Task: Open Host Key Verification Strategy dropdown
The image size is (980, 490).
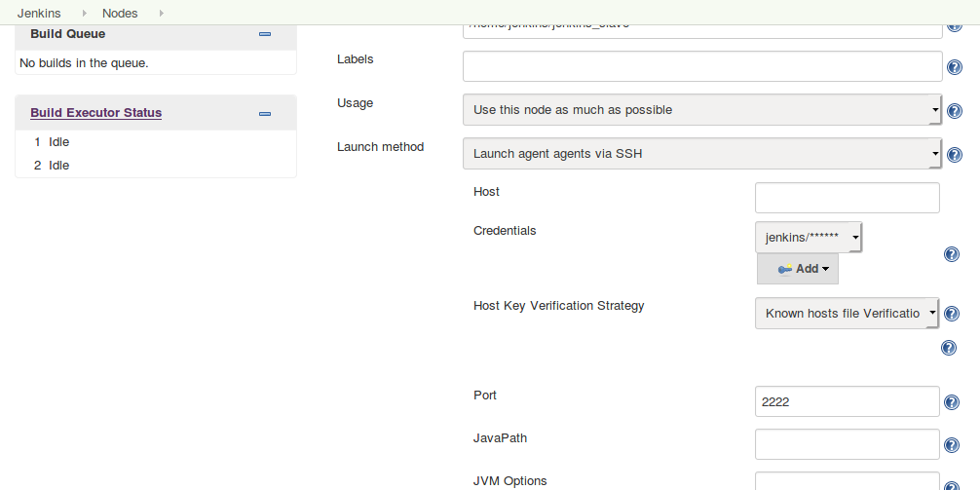Action: click(x=847, y=313)
